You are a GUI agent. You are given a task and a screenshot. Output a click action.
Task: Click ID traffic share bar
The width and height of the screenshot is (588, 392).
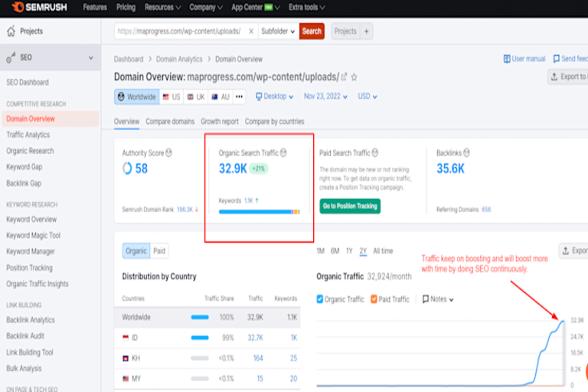(200, 338)
